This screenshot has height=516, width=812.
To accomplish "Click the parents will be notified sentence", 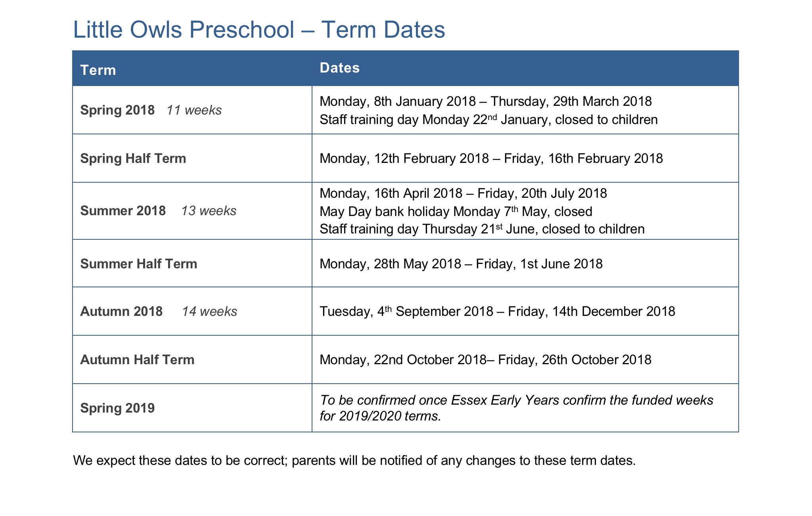I will coord(354,460).
